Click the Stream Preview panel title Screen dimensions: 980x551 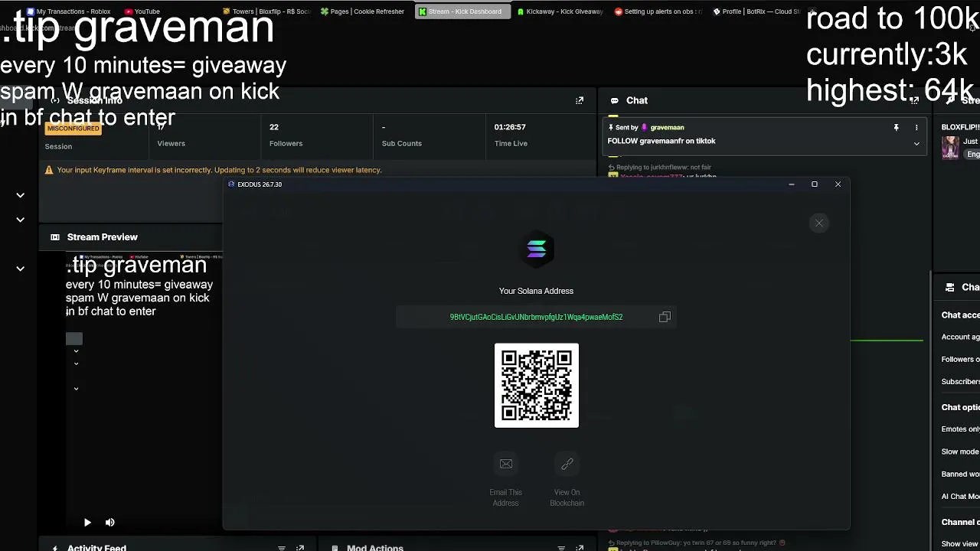103,237
